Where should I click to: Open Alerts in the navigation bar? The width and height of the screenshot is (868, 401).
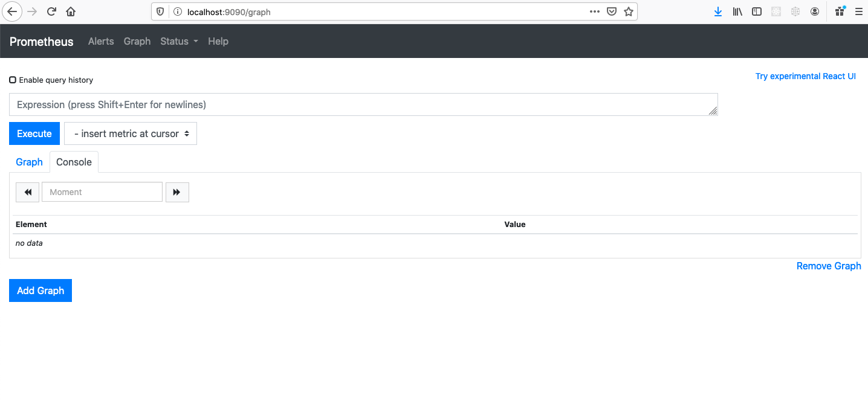[x=101, y=41]
